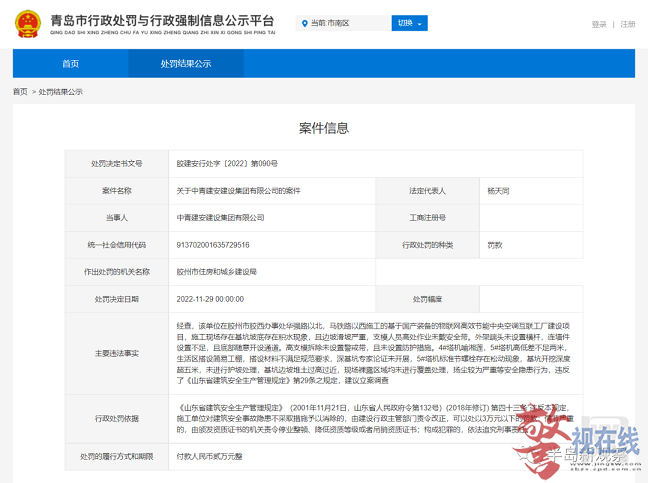Click 首页 in the breadcrumb
The width and height of the screenshot is (648, 483).
tap(20, 92)
